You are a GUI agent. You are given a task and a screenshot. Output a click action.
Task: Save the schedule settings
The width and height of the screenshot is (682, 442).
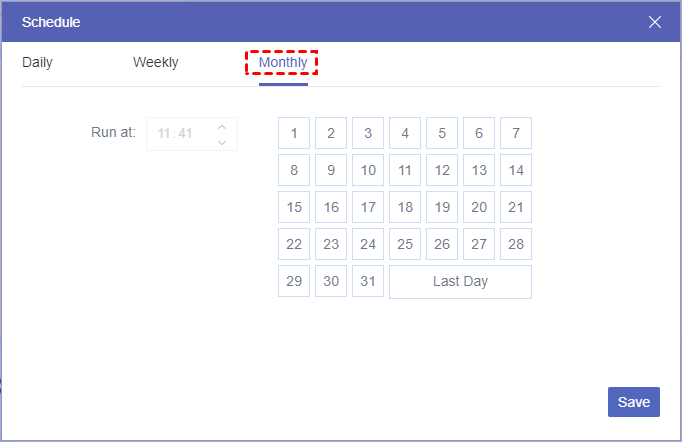click(x=634, y=402)
